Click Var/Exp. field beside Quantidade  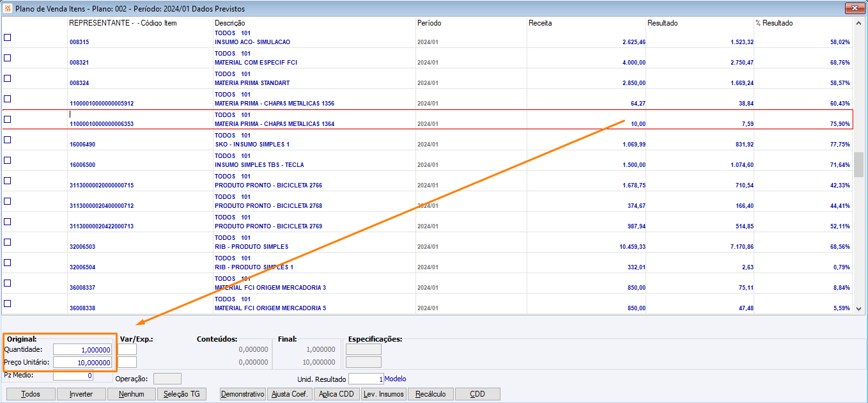[x=127, y=349]
